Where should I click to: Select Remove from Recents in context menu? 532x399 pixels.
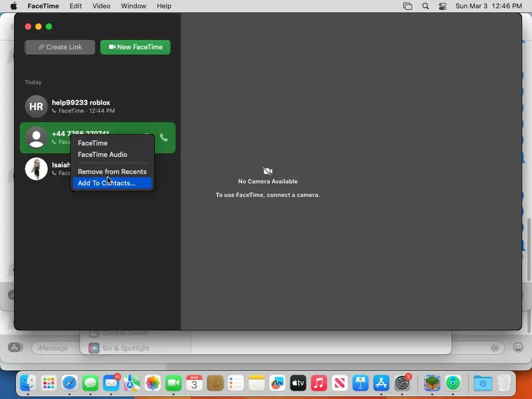(x=112, y=171)
